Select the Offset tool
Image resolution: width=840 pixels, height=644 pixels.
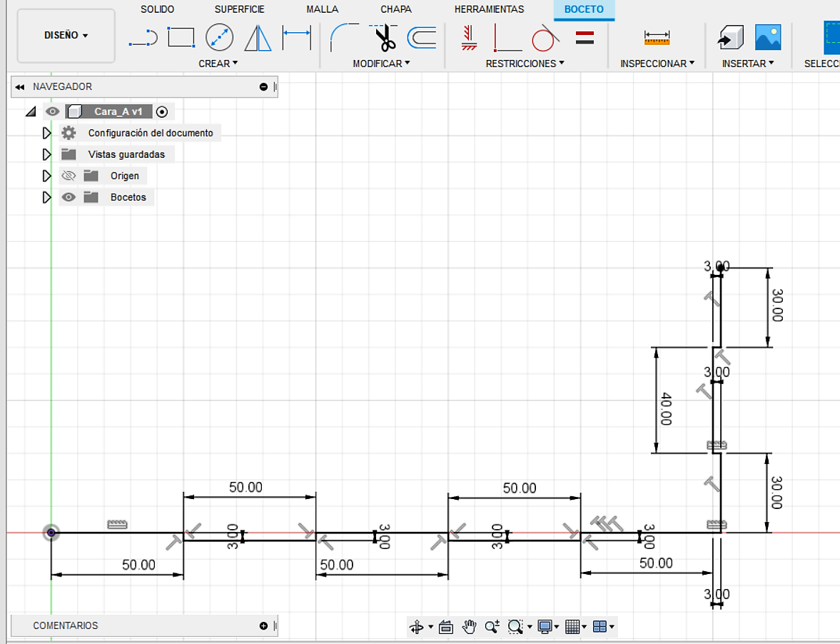point(422,38)
